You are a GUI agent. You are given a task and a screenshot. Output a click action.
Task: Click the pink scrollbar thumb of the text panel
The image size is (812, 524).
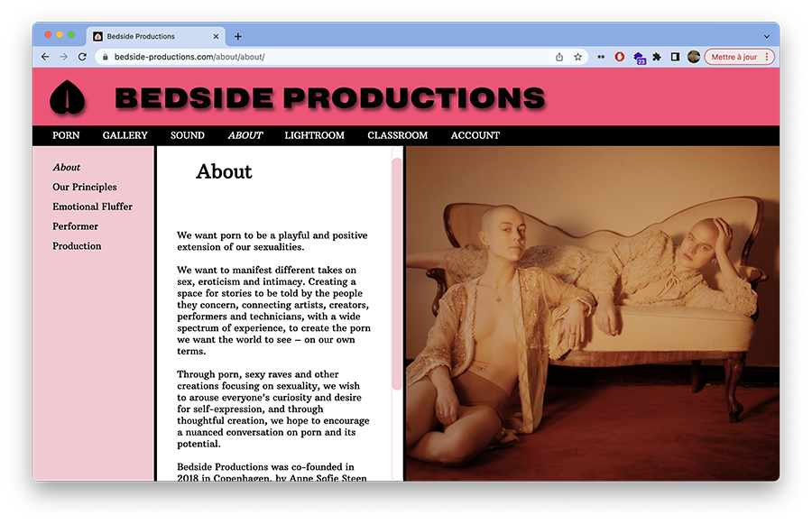coord(397,274)
